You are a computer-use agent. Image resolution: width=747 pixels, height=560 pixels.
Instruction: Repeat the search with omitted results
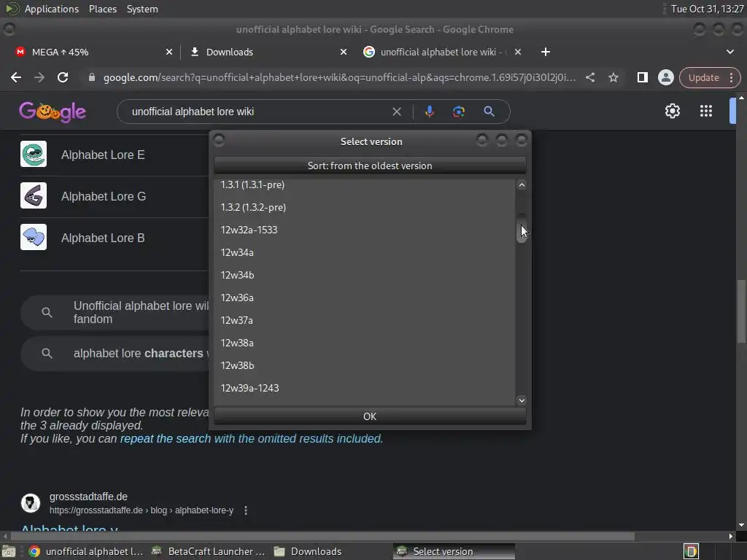click(252, 438)
